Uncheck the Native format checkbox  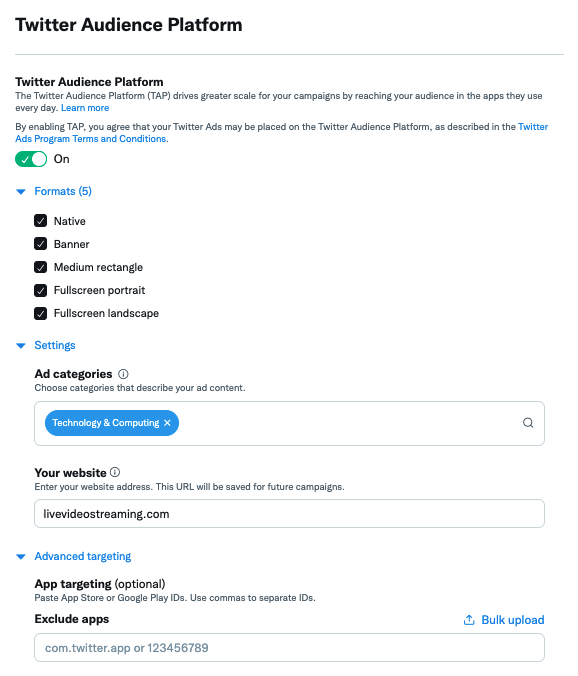tap(41, 221)
